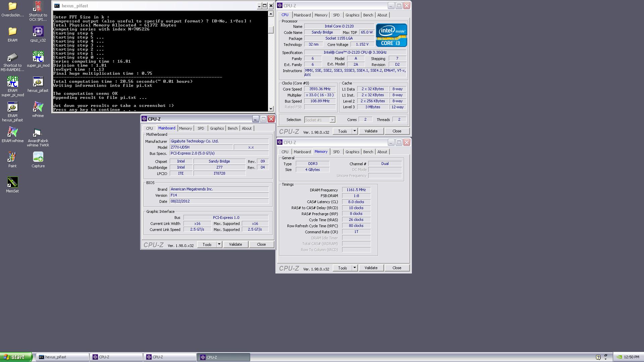Switch to hexus_pifast in the taskbar
Image resolution: width=644 pixels, height=362 pixels.
pyautogui.click(x=63, y=357)
